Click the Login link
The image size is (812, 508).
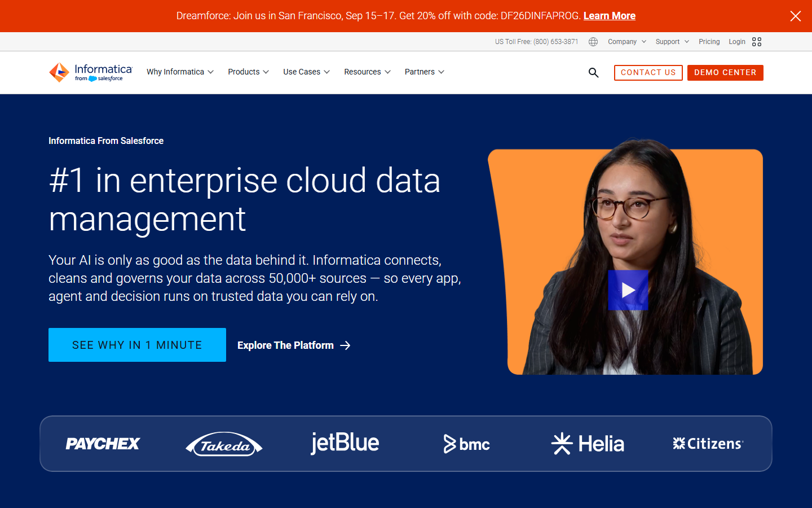736,42
